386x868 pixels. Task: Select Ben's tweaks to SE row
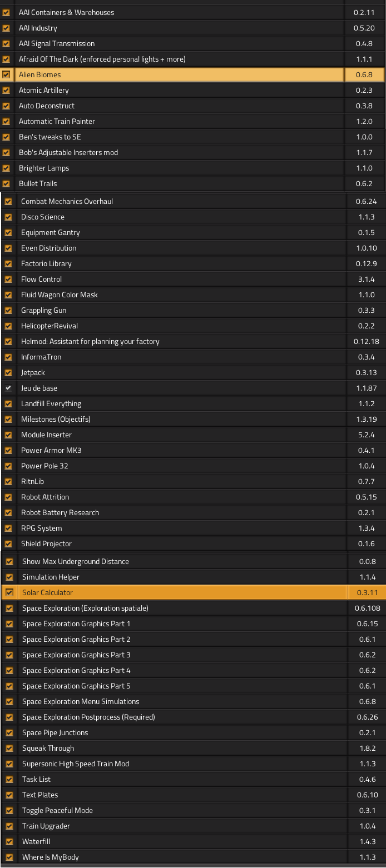coord(179,137)
